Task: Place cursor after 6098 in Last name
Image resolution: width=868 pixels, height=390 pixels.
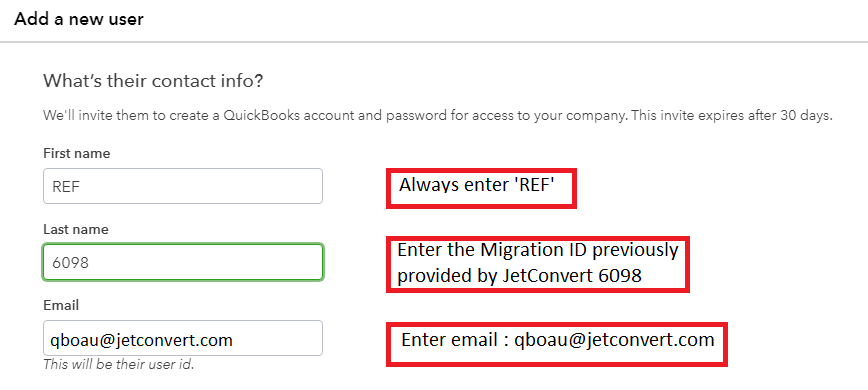Action: 91,263
